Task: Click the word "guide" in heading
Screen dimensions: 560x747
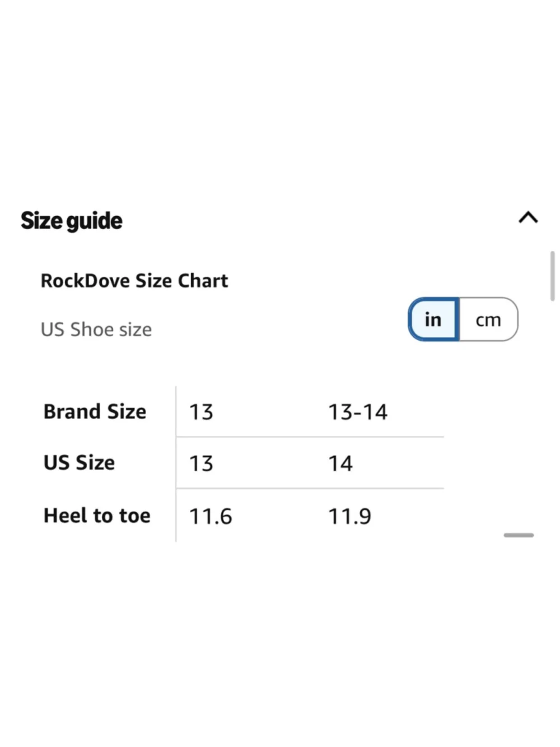Action: [95, 221]
